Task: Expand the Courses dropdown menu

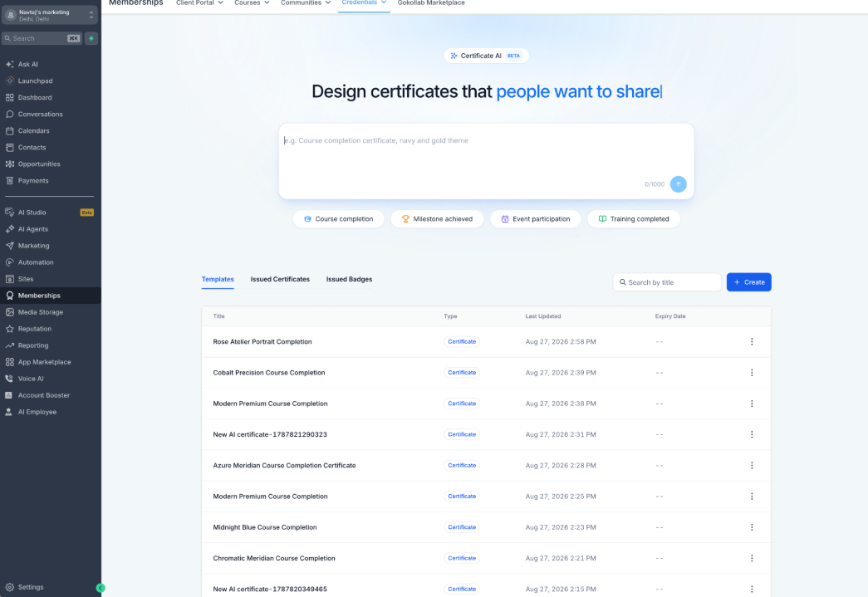Action: (x=252, y=2)
